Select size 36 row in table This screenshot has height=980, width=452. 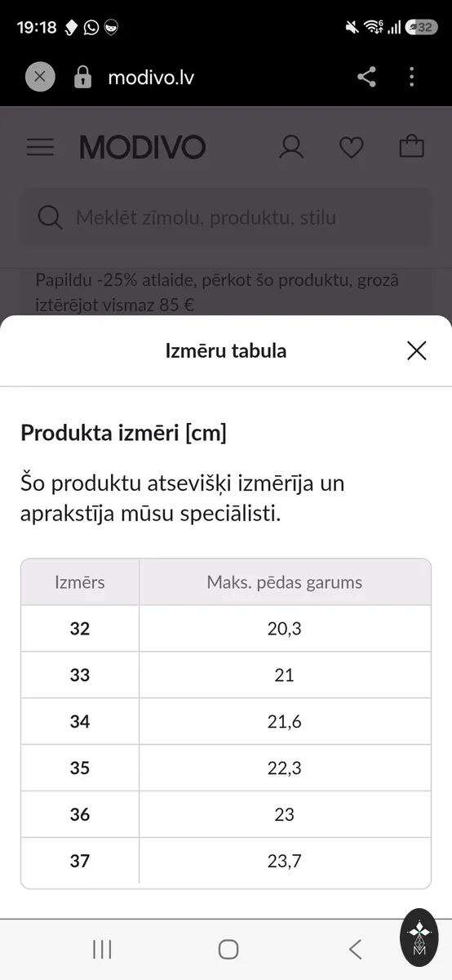click(x=226, y=814)
